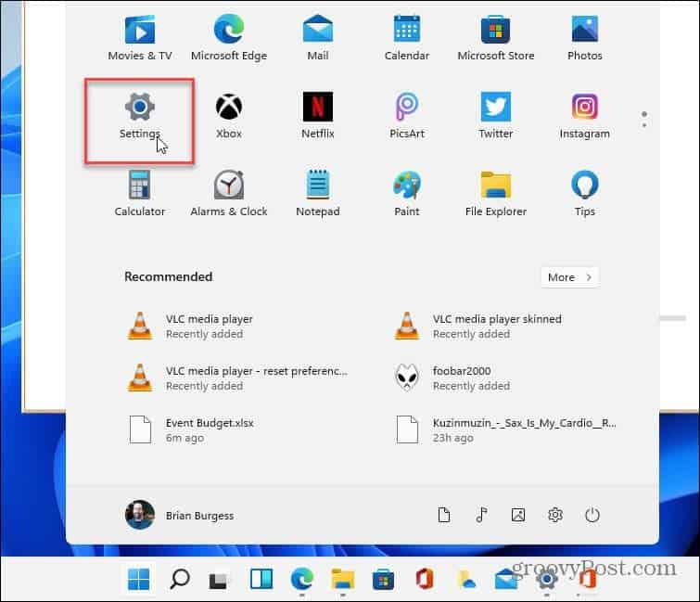Open Office from the taskbar
The image size is (700, 602).
coord(424,579)
